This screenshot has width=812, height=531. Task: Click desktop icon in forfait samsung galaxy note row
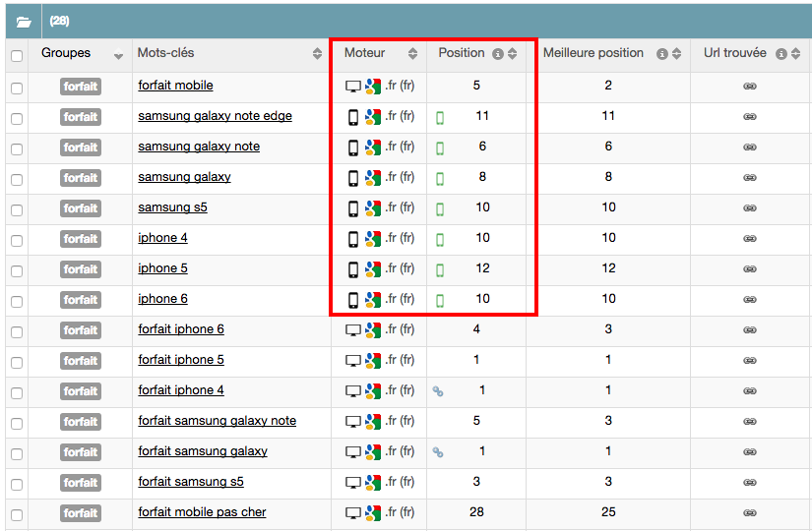pos(353,422)
